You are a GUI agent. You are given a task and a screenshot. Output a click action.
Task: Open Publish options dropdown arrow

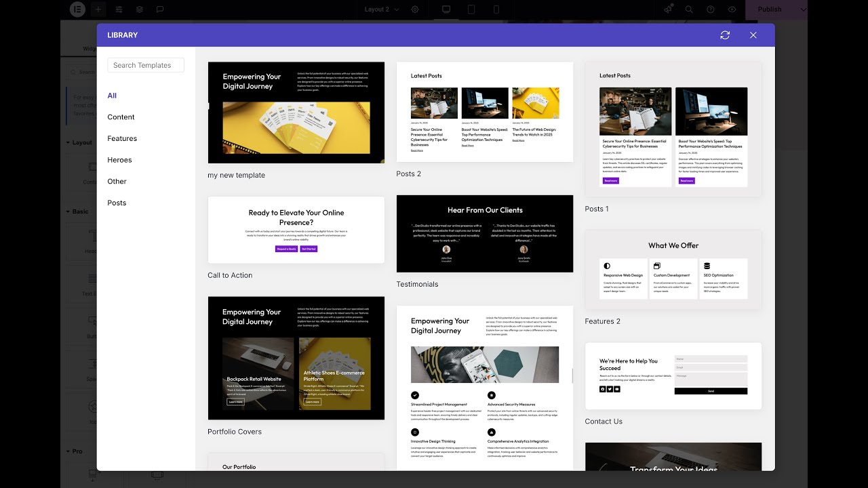tap(804, 9)
